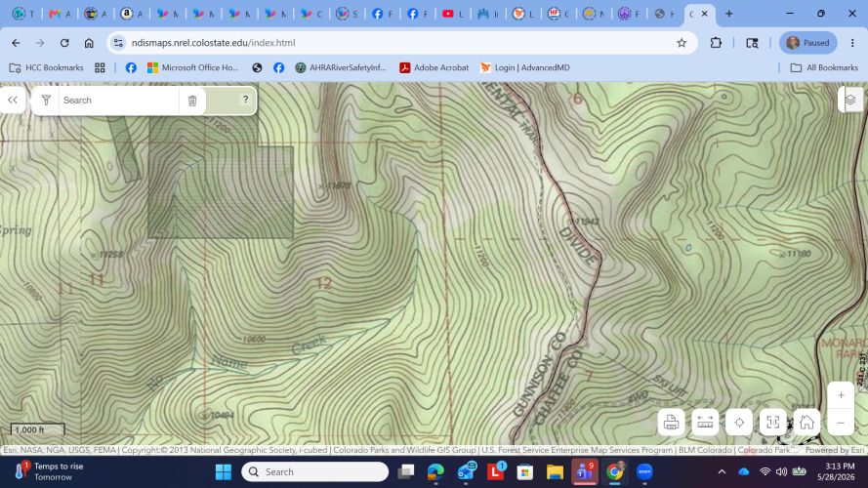Viewport: 868px width, 488px height.
Task: Show hidden system tray icons
Action: pos(722,472)
